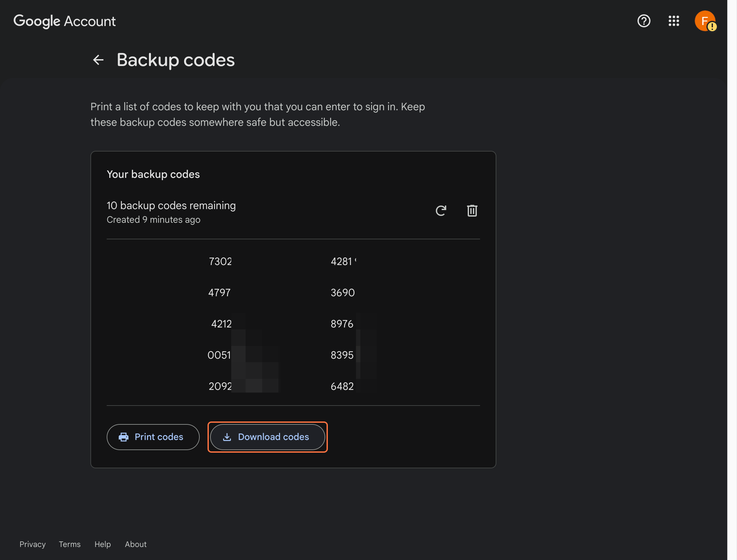
Task: Open the Google apps grid launcher
Action: [x=674, y=21]
